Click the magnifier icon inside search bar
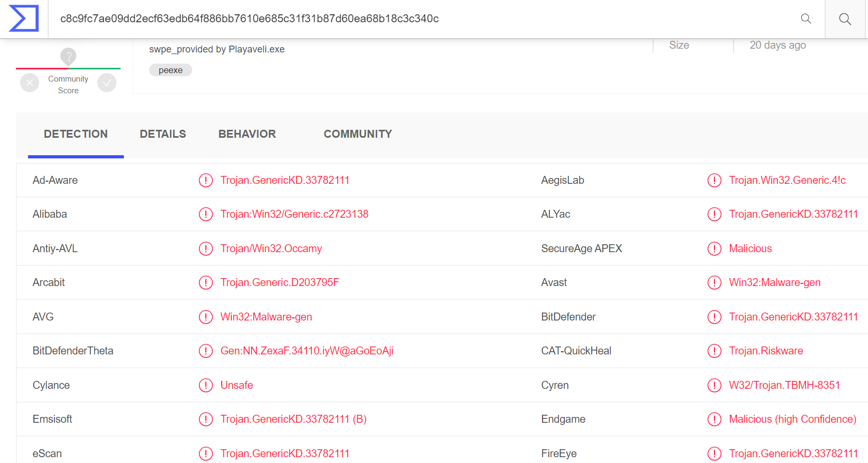The image size is (868, 463). [806, 19]
